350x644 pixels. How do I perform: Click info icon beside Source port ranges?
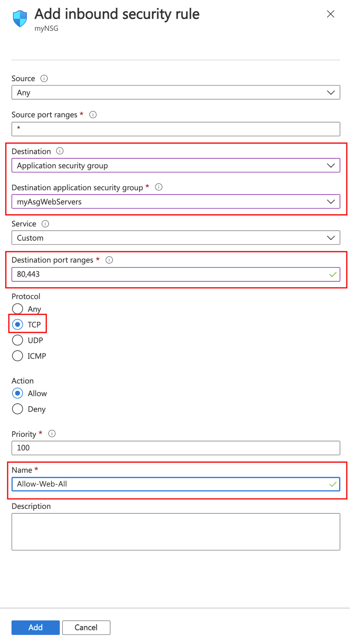[93, 115]
